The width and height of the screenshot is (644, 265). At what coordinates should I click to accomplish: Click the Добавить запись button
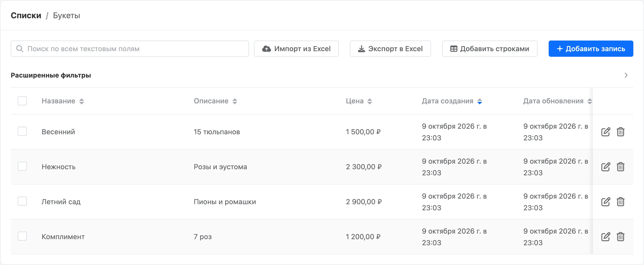pyautogui.click(x=591, y=49)
